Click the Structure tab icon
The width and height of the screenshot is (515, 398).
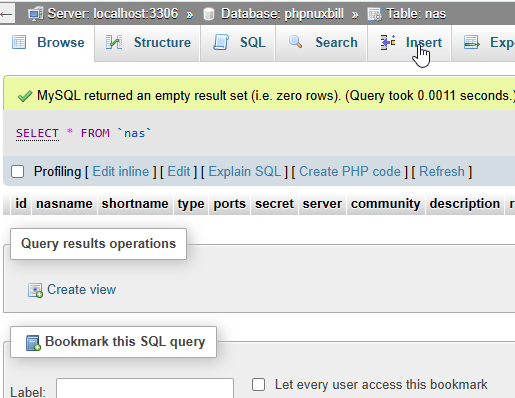[x=114, y=42]
